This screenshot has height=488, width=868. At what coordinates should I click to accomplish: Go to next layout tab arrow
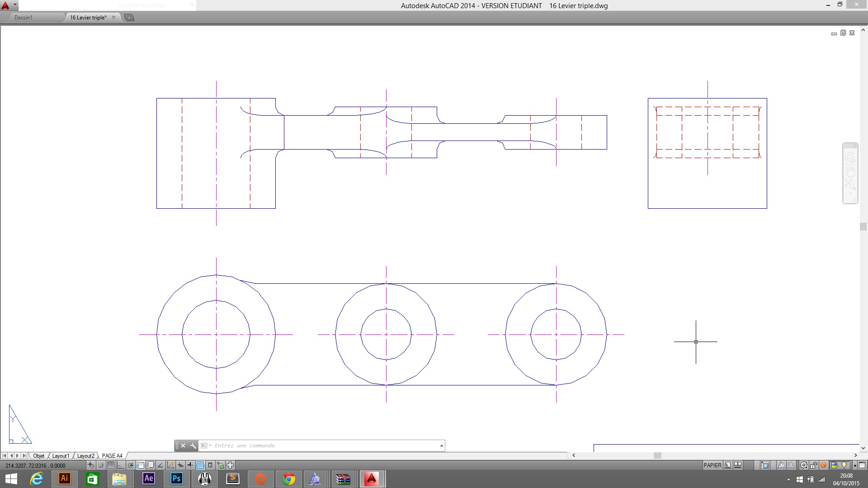18,455
